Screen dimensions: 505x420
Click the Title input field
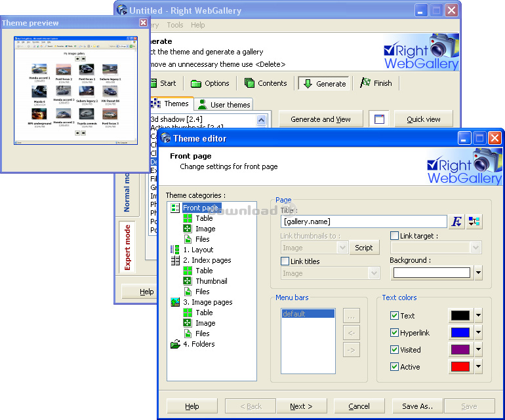[363, 221]
